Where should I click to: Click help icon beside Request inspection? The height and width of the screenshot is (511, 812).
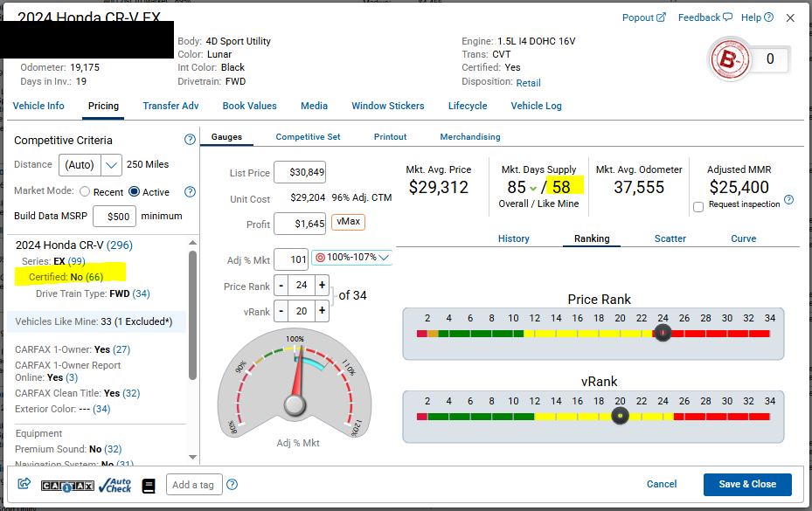[788, 200]
